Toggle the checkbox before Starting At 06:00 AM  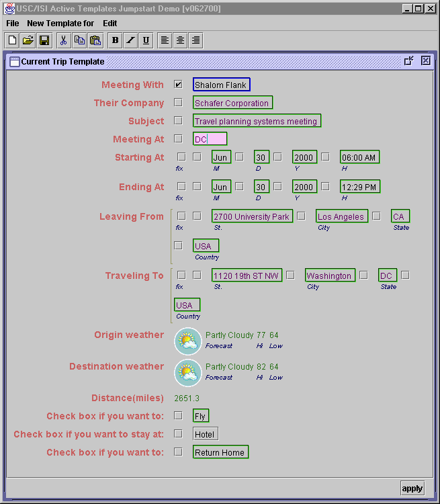325,157
